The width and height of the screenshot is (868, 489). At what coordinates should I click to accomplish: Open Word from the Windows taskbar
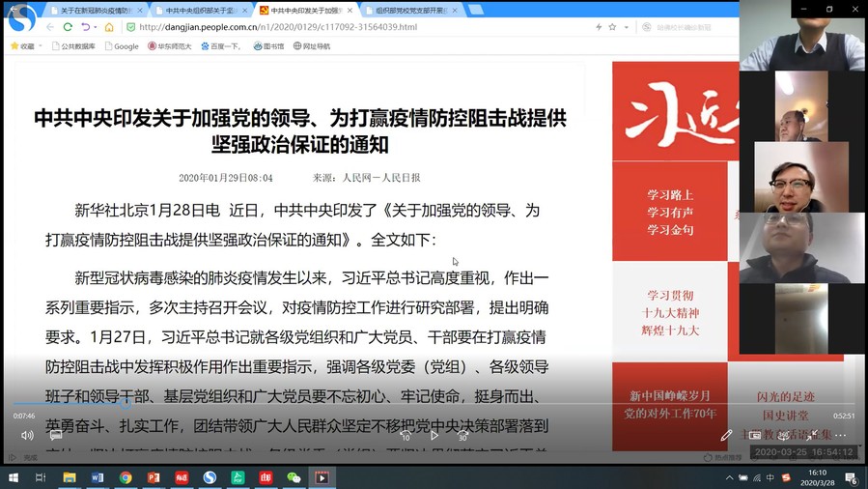point(98,477)
